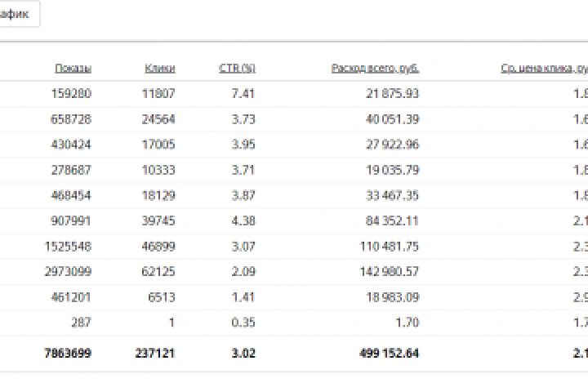This screenshot has height=392, width=588.
Task: Click the Ср. цена клика header
Action: [x=544, y=69]
